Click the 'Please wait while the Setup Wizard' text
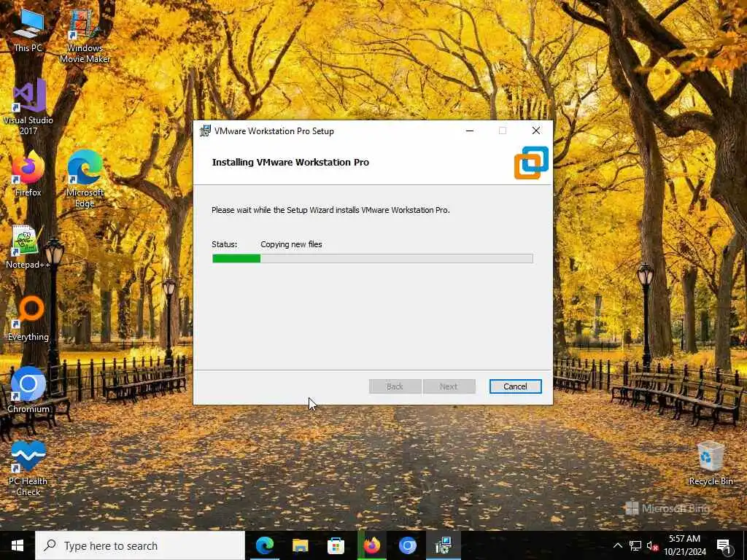The image size is (747, 560). (x=330, y=210)
